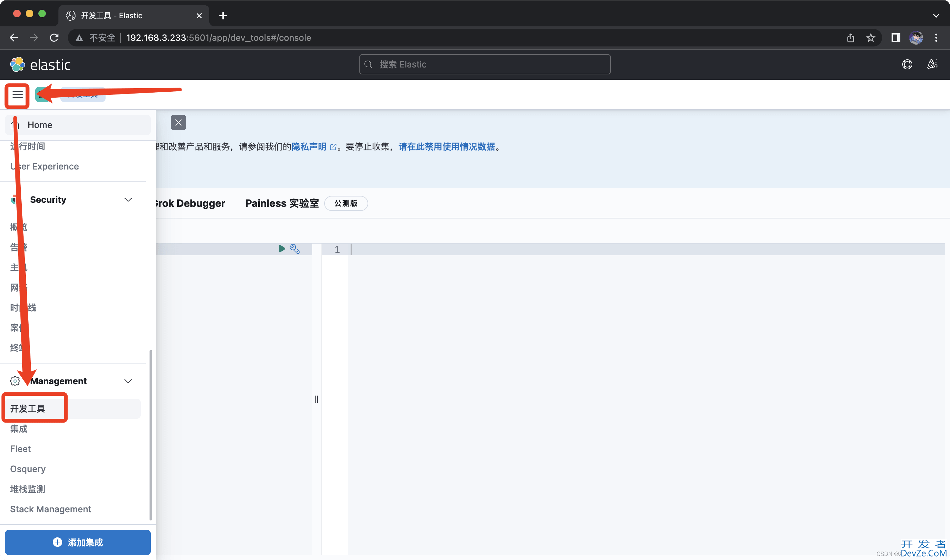950x560 pixels.
Task: Click the 公测版 badge
Action: point(346,203)
